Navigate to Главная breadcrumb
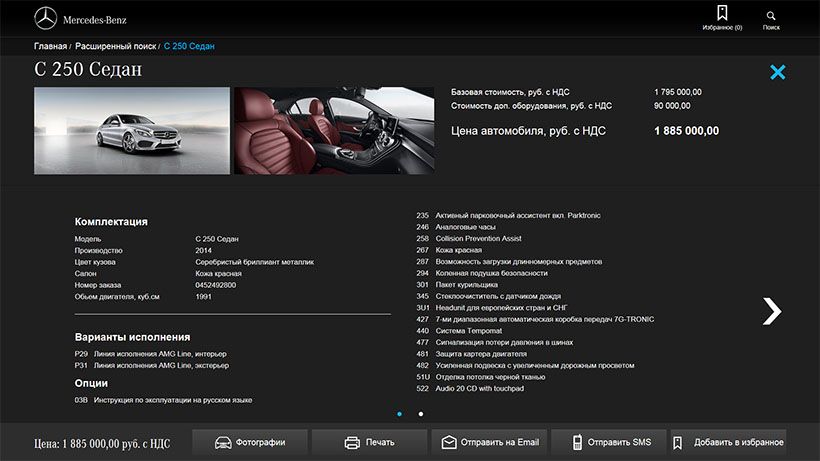 [x=50, y=46]
